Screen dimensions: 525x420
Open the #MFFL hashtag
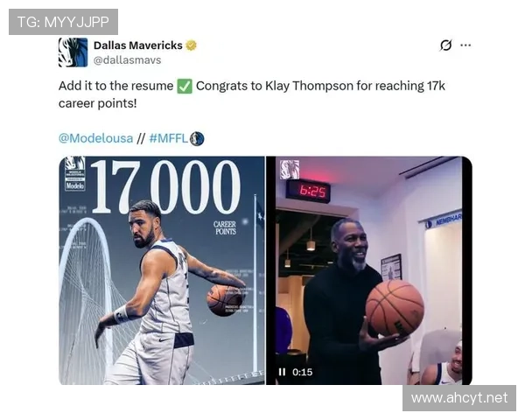[168, 138]
